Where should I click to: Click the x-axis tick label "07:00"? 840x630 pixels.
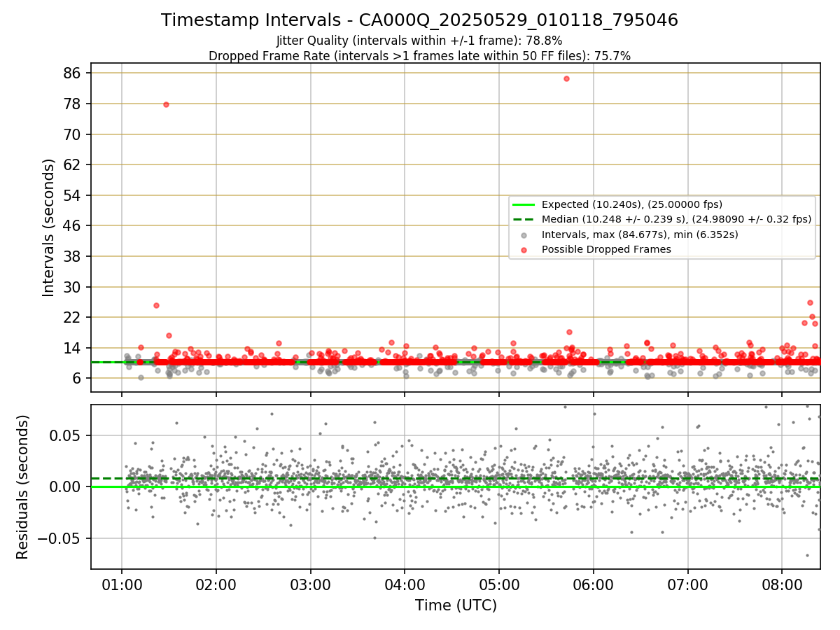click(687, 584)
